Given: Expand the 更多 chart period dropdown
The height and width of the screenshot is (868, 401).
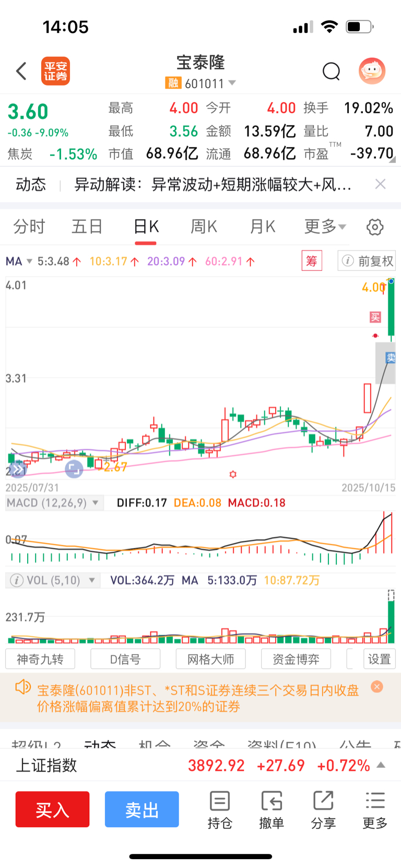Looking at the screenshot, I should pyautogui.click(x=325, y=227).
